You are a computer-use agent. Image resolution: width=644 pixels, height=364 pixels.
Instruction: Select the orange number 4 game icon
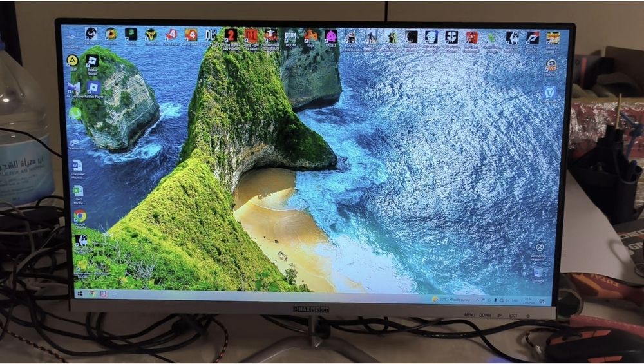(191, 36)
